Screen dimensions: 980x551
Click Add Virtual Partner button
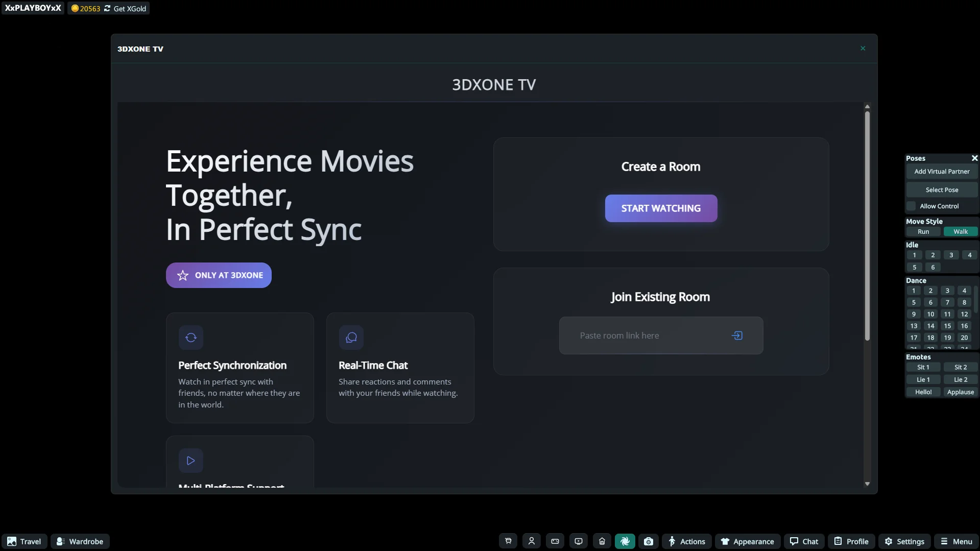tap(942, 172)
